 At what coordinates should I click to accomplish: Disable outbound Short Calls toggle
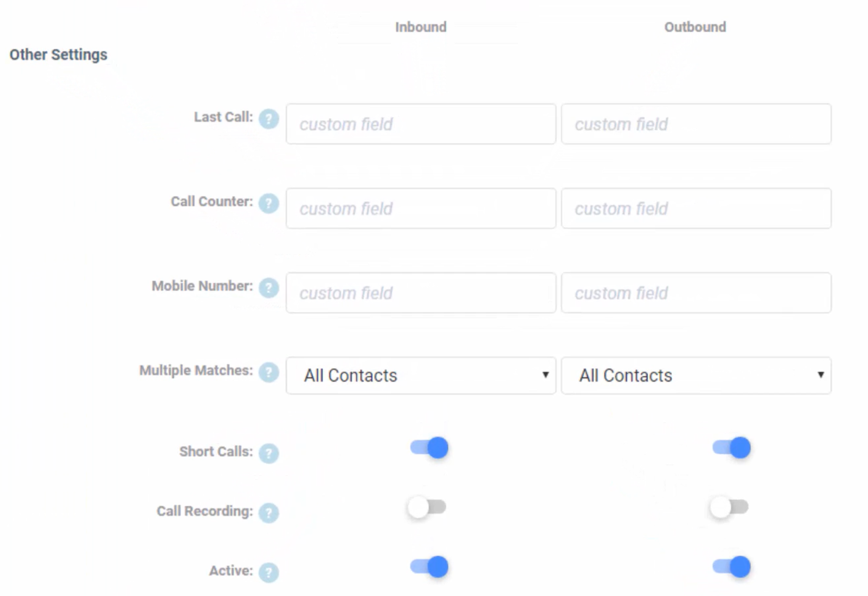[732, 448]
